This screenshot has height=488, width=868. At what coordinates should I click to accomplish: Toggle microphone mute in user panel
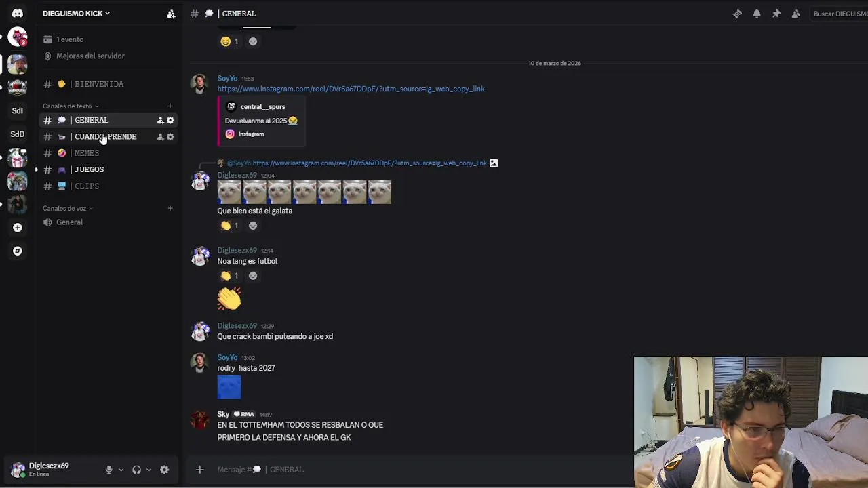coord(108,470)
